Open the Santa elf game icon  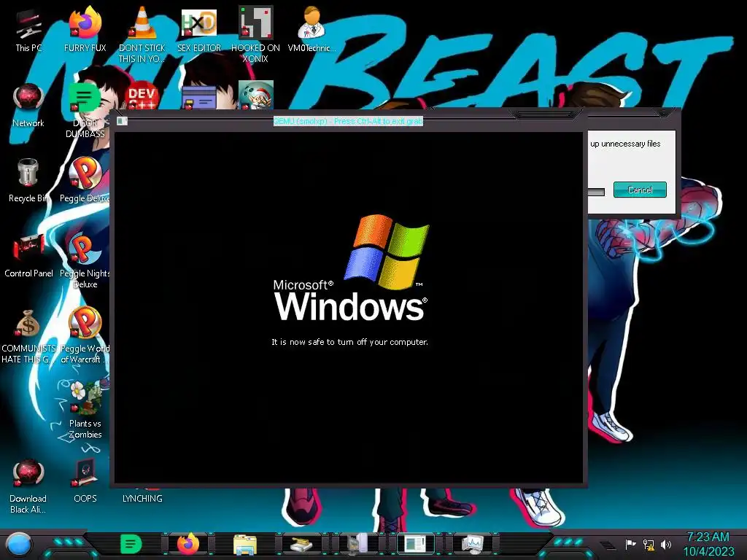[x=256, y=96]
